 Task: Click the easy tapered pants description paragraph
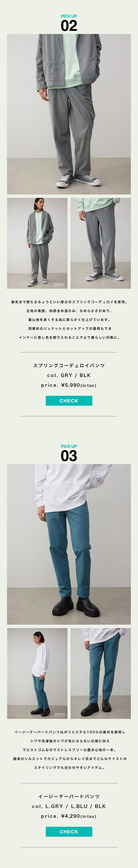click(69, 750)
